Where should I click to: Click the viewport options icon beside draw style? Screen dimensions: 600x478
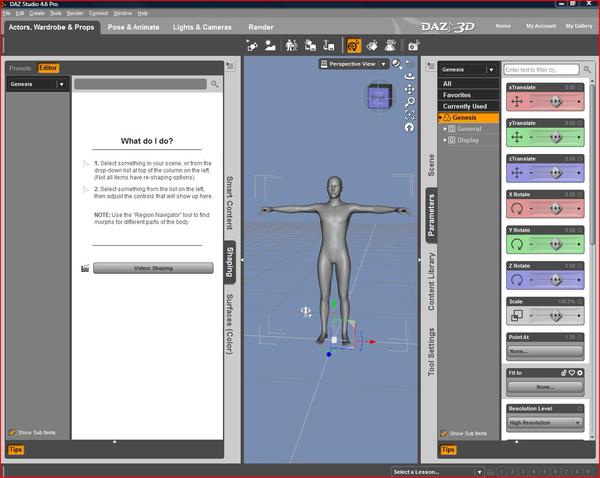point(409,64)
